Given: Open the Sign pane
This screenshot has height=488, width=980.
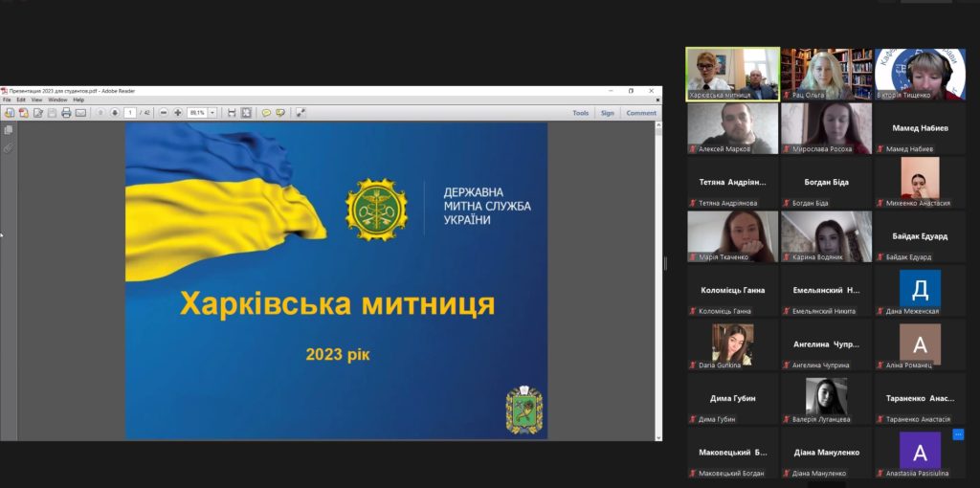Looking at the screenshot, I should point(608,113).
